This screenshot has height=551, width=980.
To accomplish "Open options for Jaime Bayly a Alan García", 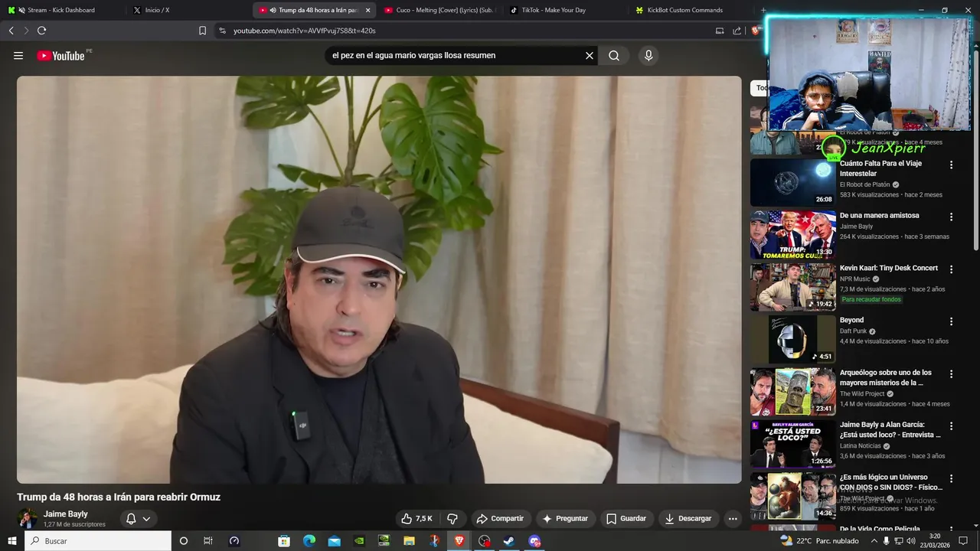I will [952, 425].
